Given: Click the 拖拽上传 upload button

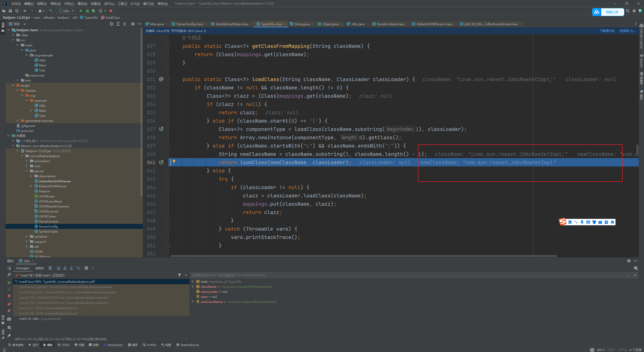Looking at the screenshot, I should (608, 12).
